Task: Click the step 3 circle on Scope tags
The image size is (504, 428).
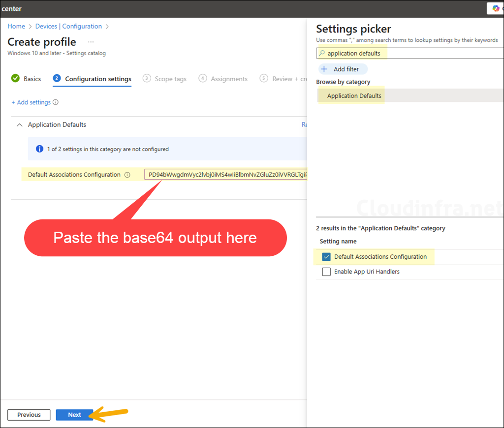Action: point(146,78)
